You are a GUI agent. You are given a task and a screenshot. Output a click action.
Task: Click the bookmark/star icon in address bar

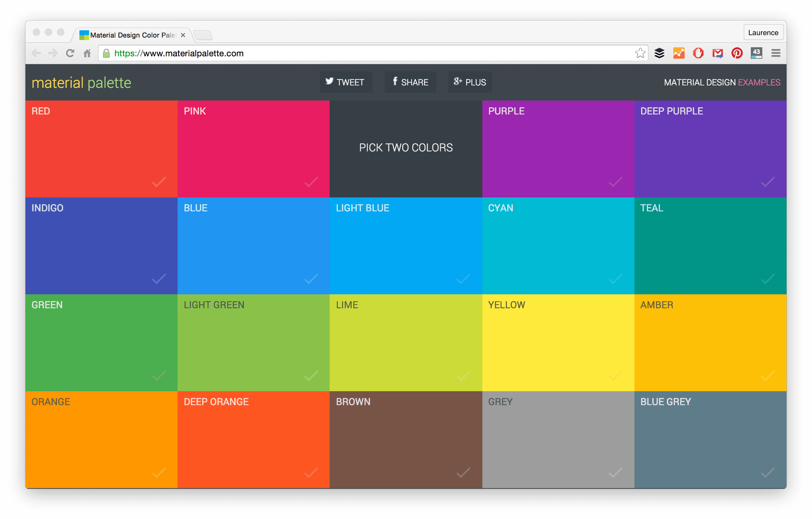click(x=638, y=53)
